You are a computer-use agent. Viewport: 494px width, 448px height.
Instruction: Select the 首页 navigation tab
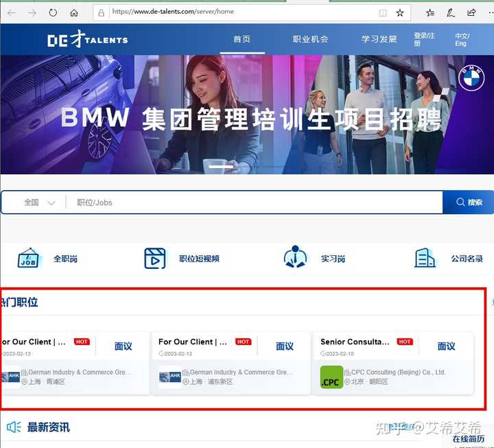coord(242,39)
